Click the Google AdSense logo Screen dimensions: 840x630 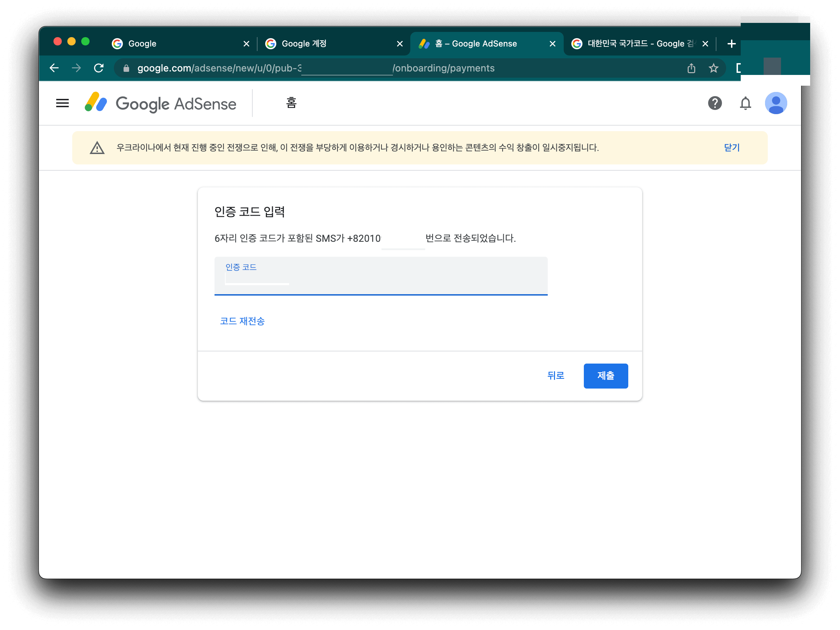tap(160, 103)
